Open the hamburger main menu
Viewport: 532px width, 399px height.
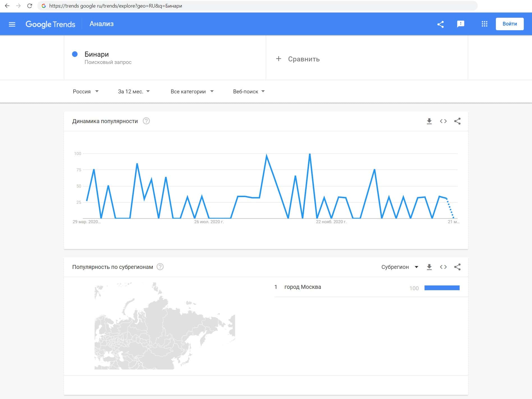tap(12, 24)
